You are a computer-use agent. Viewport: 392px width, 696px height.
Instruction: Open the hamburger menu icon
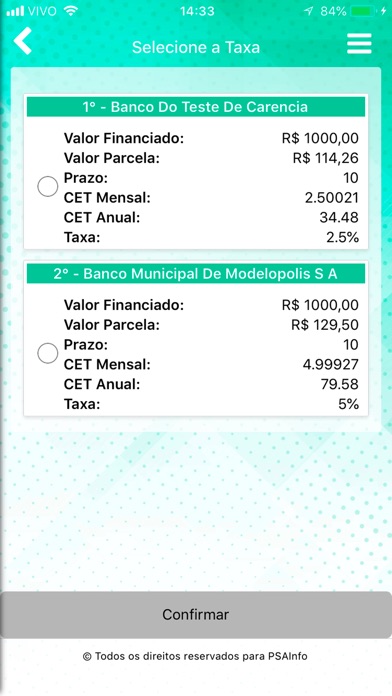(359, 43)
